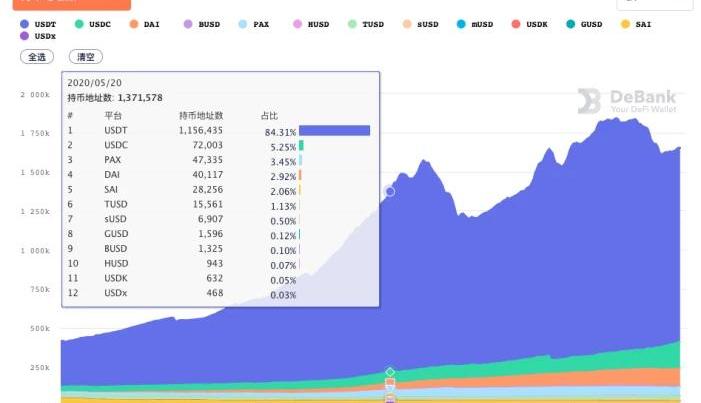Click the PAX legend dot icon
This screenshot has width=701, height=403.
(x=242, y=23)
